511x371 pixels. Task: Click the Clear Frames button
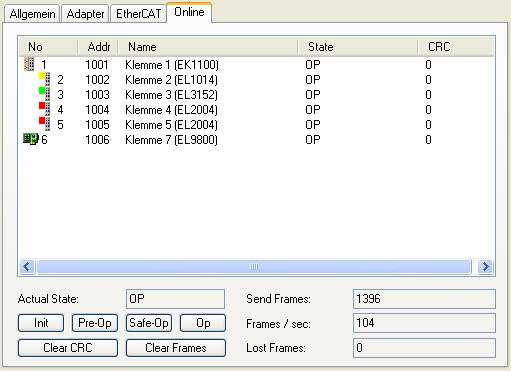point(176,348)
